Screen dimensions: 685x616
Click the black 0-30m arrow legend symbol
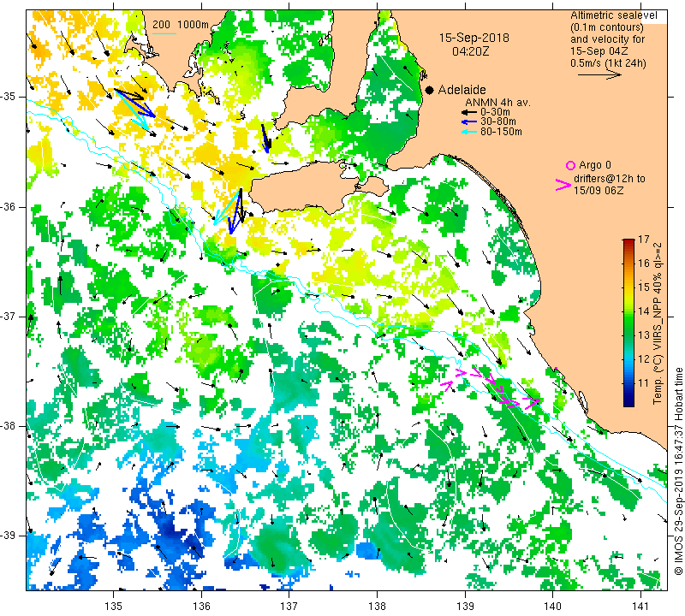(x=469, y=112)
